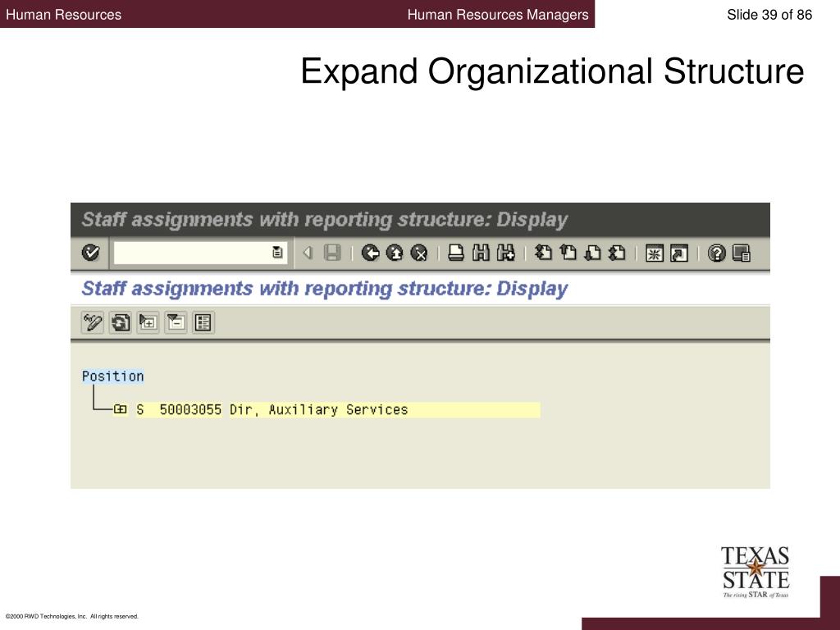This screenshot has width=840, height=630.
Task: Click the green Back arrow icon
Action: pos(370,253)
